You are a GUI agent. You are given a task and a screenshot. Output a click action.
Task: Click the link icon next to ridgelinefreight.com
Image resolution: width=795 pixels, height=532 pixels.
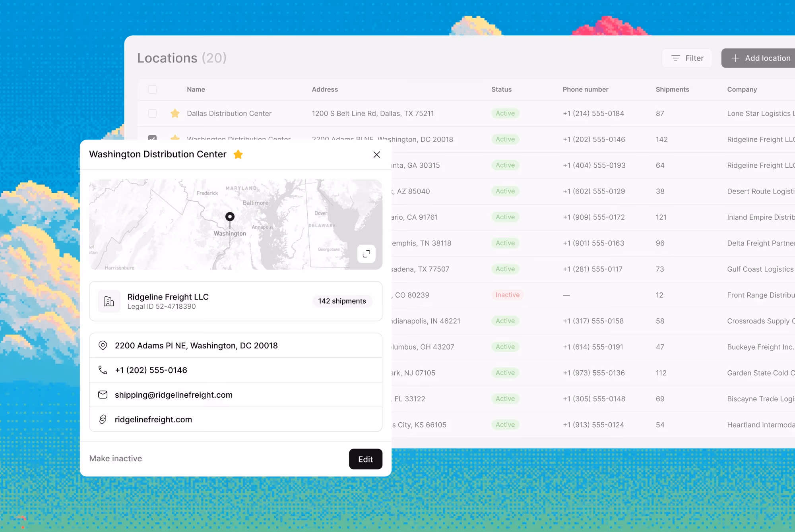103,419
